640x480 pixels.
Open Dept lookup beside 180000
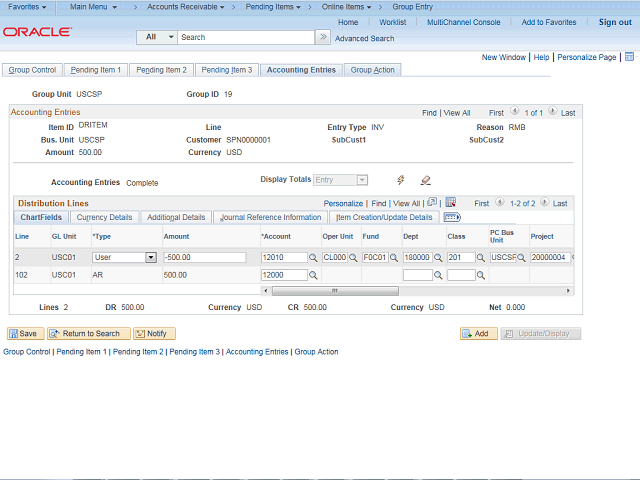438,258
